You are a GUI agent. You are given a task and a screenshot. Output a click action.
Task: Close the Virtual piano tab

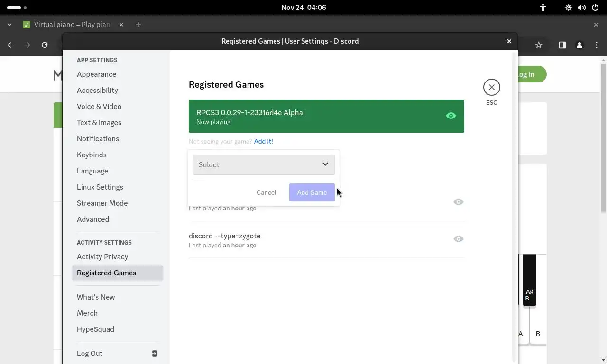121,25
